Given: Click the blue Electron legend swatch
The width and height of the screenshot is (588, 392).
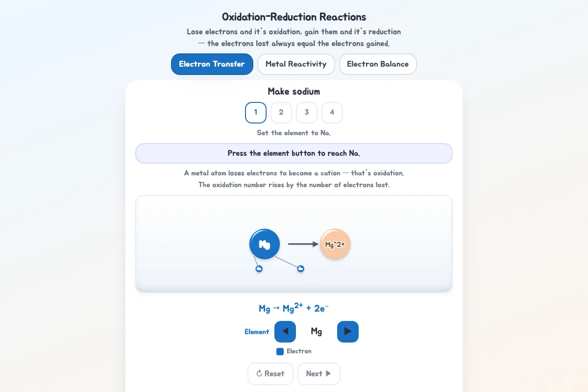Looking at the screenshot, I should pos(280,351).
